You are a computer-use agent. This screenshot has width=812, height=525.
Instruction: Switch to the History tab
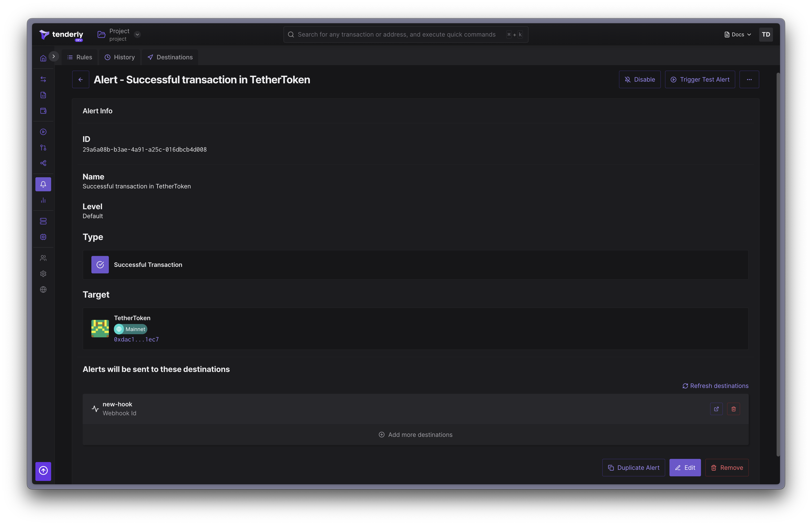(x=119, y=57)
